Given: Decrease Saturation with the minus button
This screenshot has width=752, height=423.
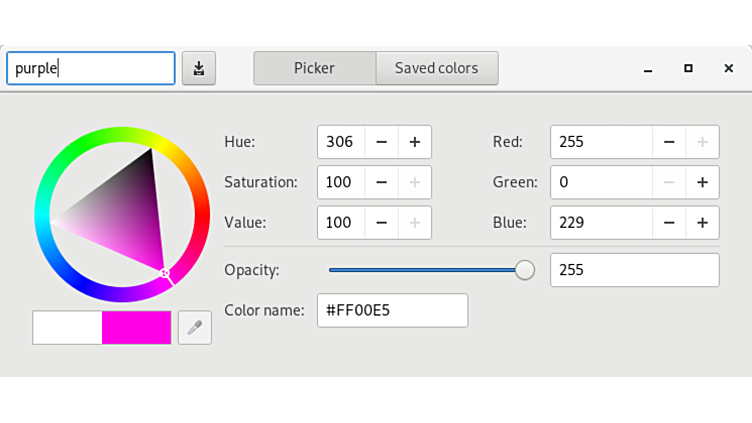Looking at the screenshot, I should 381,182.
